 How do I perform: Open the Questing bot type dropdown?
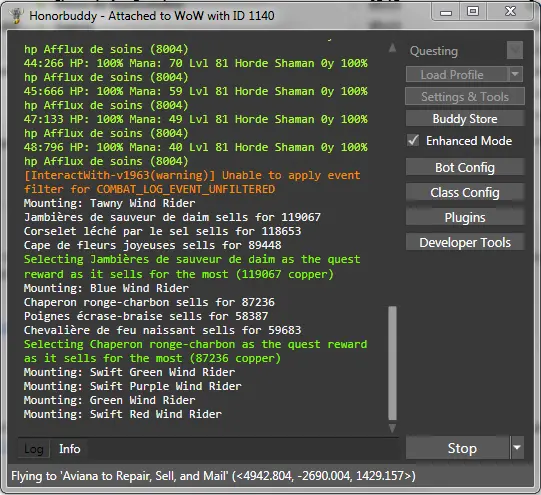515,50
